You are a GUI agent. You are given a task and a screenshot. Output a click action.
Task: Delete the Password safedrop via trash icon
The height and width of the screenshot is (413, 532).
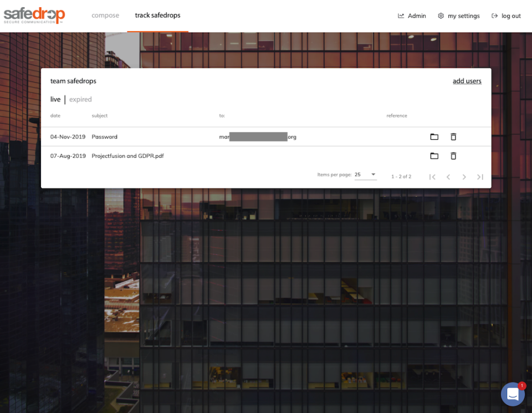[453, 137]
